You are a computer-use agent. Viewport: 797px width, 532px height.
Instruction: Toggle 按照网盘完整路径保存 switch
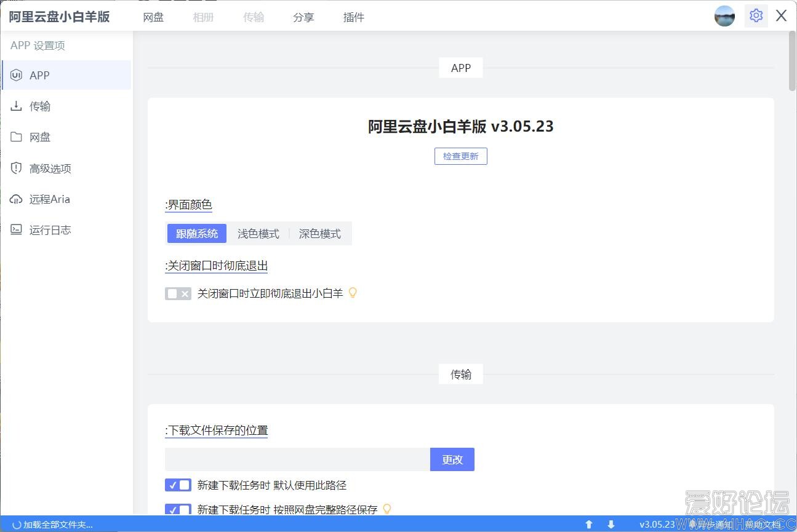tap(178, 510)
